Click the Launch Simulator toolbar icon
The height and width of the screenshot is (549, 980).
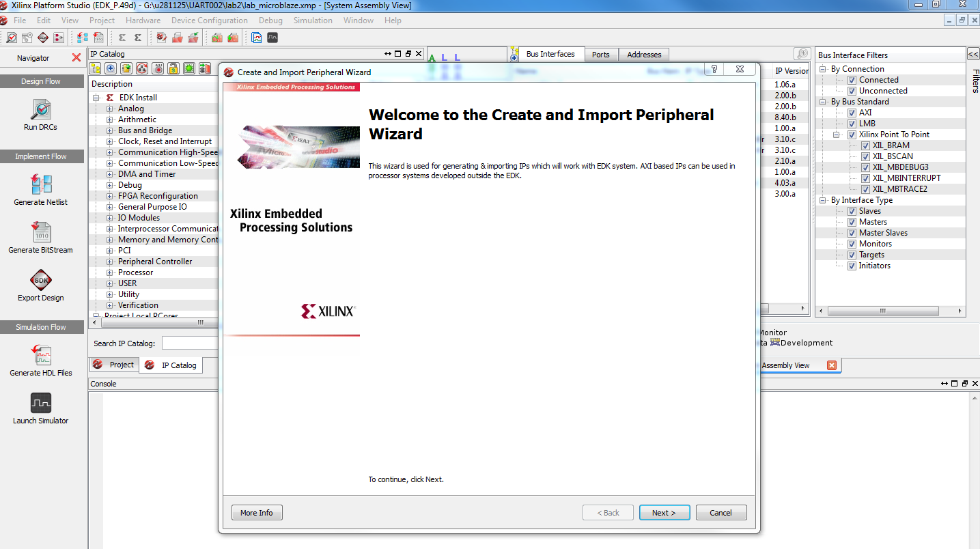pos(272,38)
